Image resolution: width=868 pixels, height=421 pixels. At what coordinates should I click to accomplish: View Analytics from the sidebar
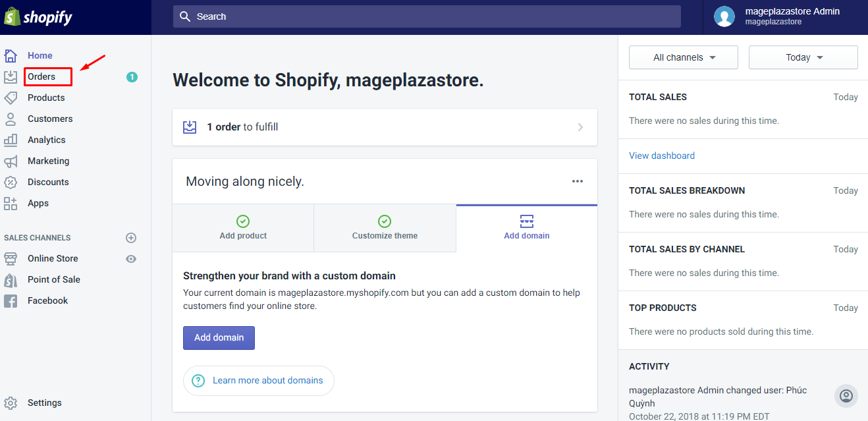click(x=47, y=140)
